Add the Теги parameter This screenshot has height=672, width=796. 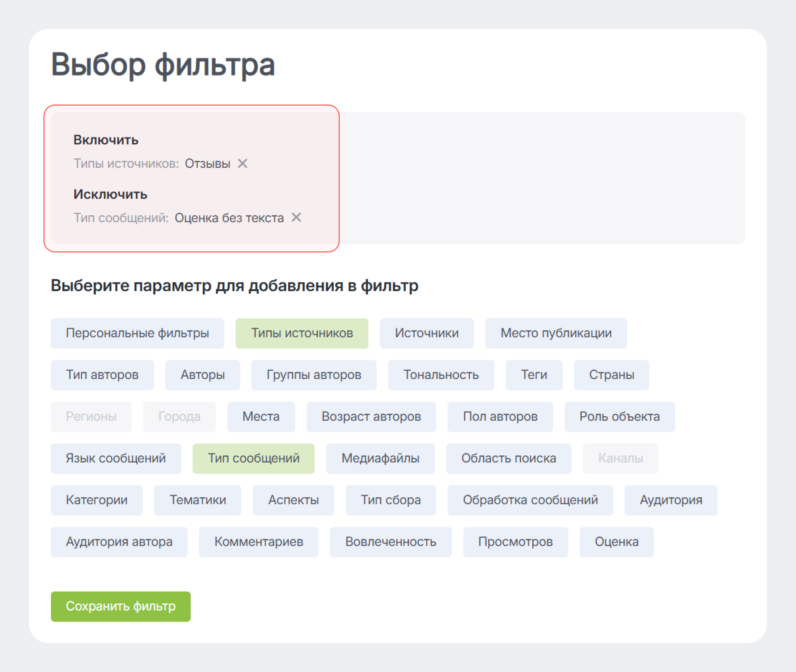534,375
